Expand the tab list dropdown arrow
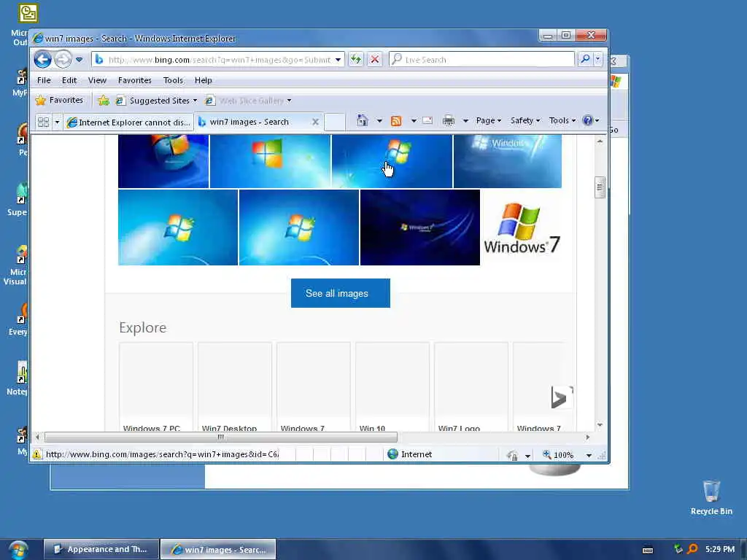 click(x=57, y=122)
